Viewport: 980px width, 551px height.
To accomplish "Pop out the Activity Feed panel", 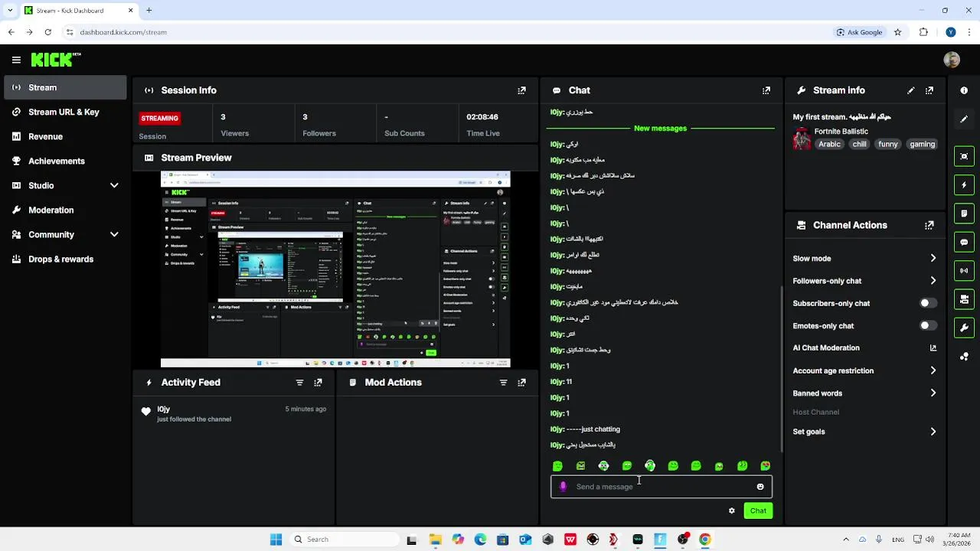I will coord(318,383).
